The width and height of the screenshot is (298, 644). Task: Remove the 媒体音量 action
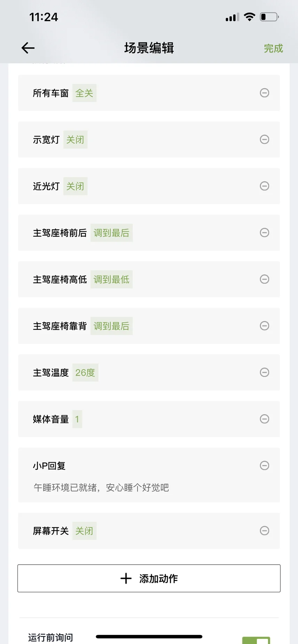click(265, 419)
